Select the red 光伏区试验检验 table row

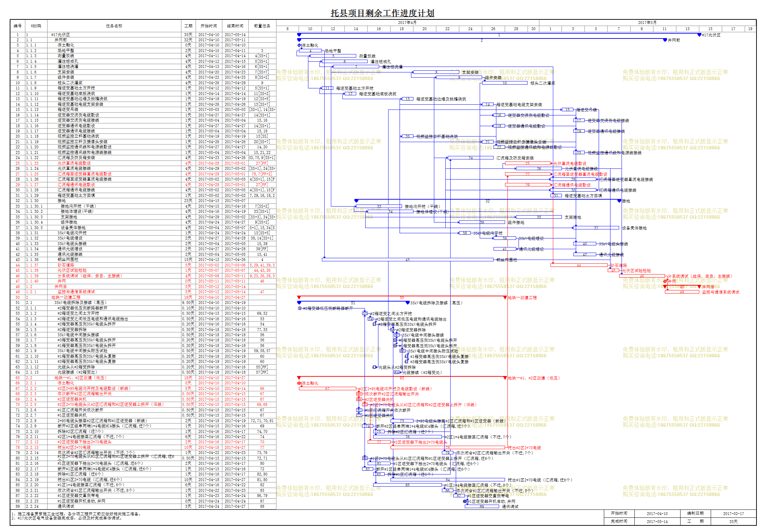pos(143,270)
